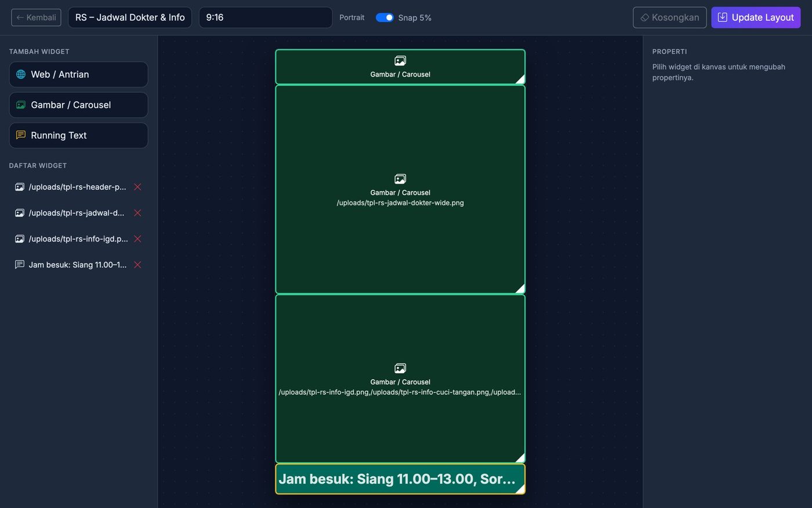Viewport: 812px width, 508px height.
Task: Click the PROPERTI panel heading
Action: pyautogui.click(x=669, y=52)
